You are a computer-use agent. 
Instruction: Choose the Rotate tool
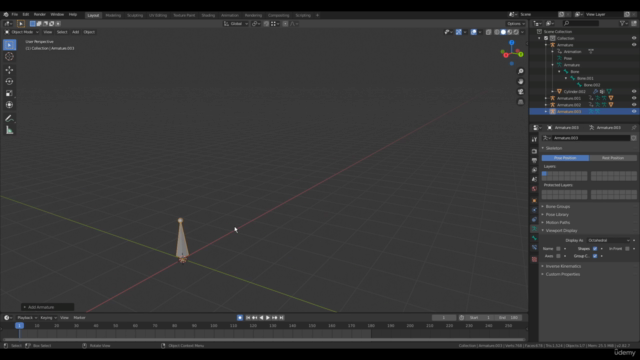9,82
